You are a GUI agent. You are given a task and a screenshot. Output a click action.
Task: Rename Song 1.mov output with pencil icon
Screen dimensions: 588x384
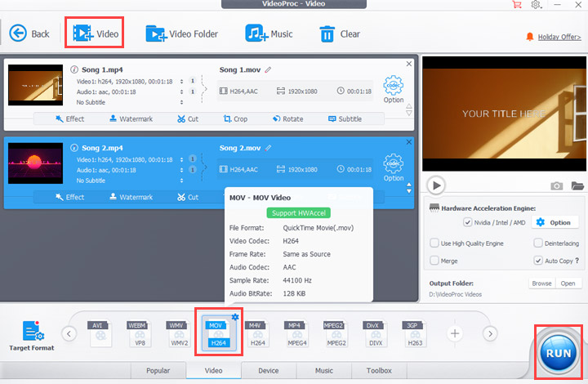click(268, 69)
